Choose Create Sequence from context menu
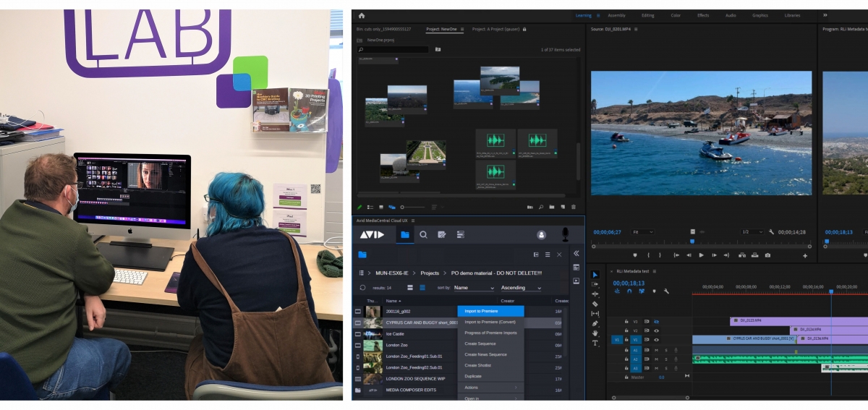The image size is (868, 410). (x=490, y=343)
